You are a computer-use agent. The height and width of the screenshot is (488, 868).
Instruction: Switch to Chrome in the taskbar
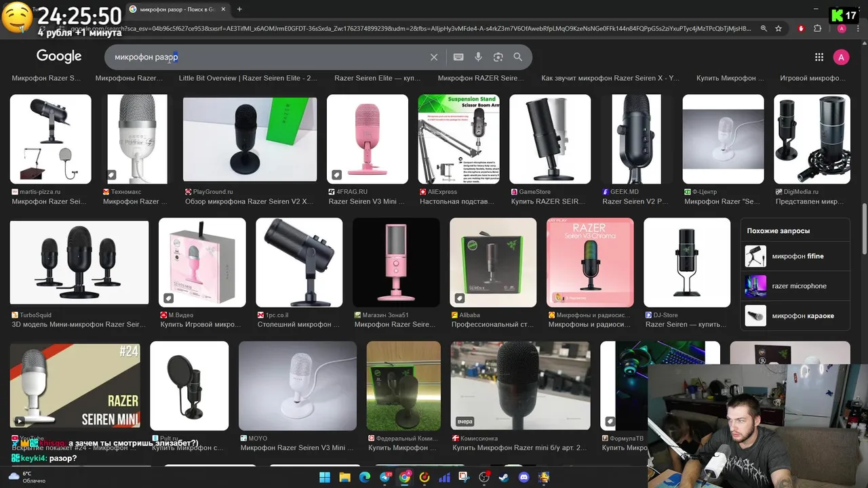[405, 477]
